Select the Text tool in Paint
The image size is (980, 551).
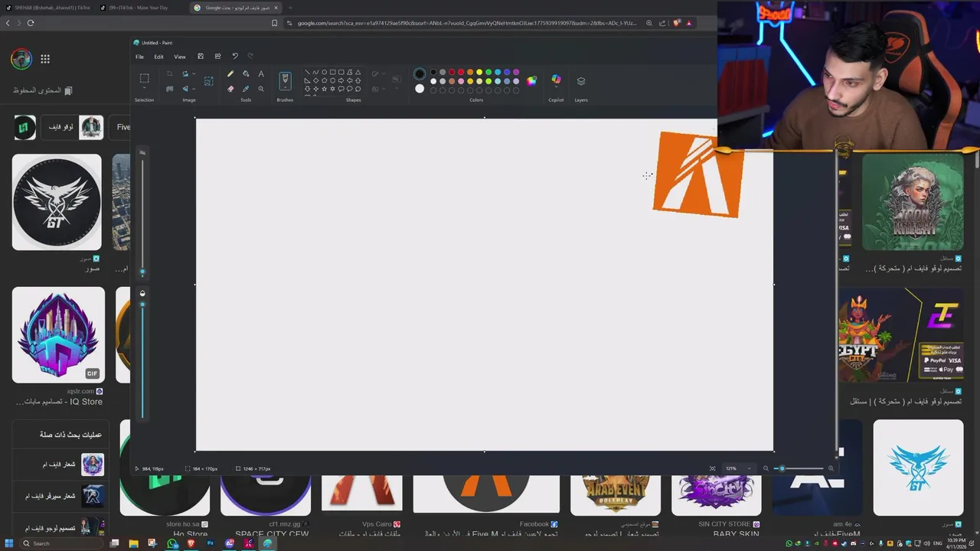(261, 73)
